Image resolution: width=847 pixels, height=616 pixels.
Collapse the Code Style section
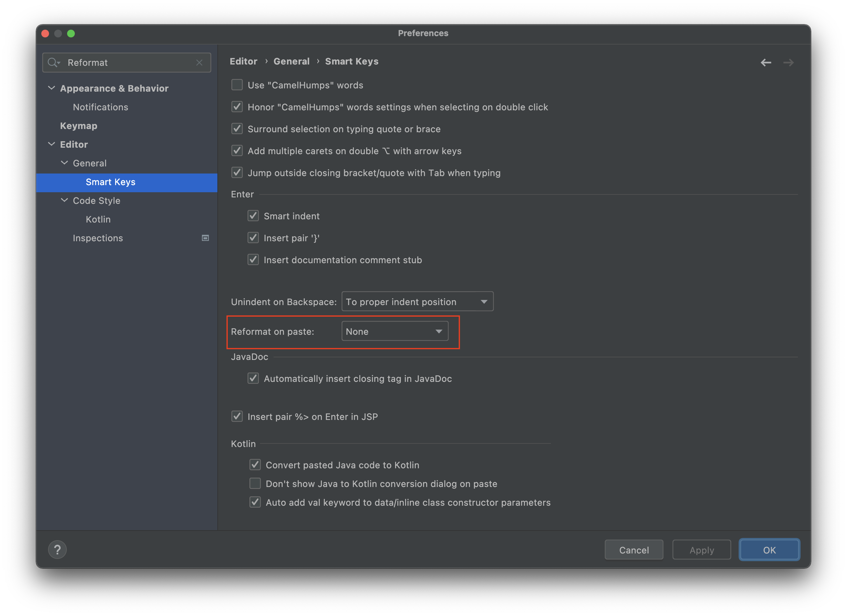(x=64, y=201)
